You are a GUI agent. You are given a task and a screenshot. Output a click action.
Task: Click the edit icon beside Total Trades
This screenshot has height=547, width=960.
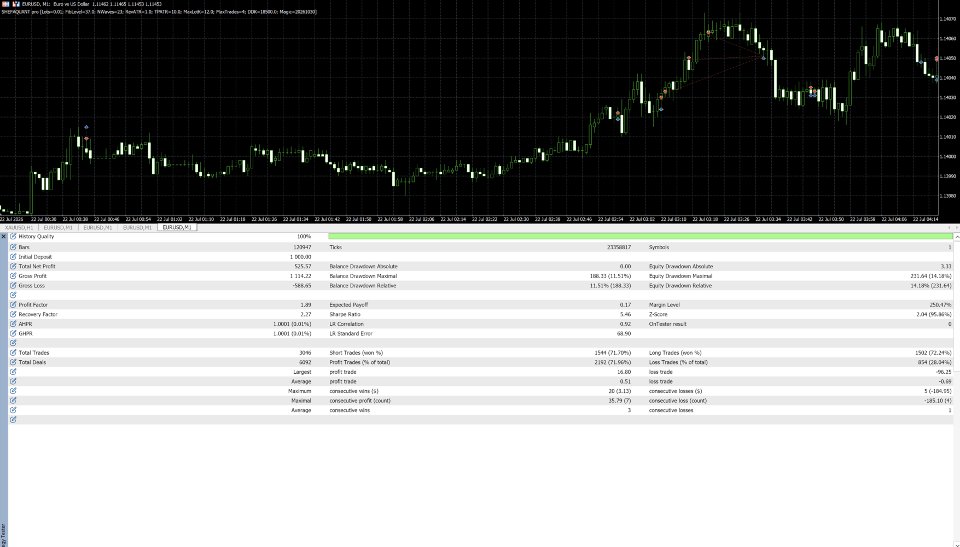coord(13,353)
